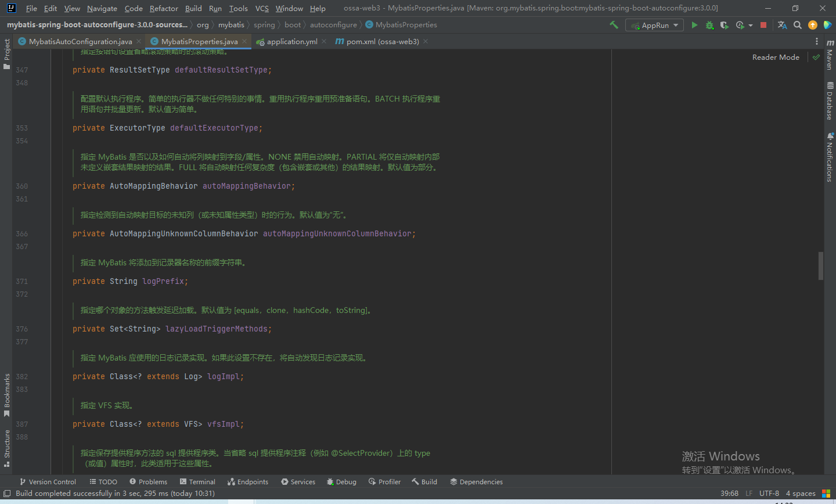Open the TODO tool window

tap(103, 482)
